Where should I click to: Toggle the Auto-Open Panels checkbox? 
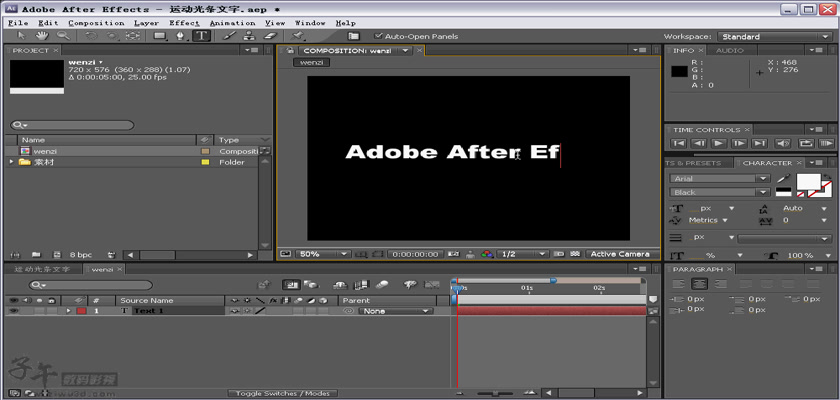click(379, 36)
